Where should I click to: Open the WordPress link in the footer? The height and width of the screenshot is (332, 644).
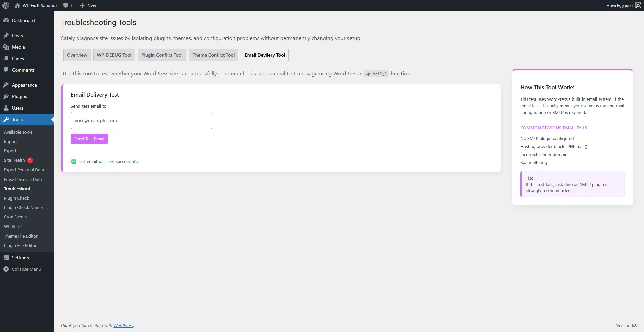pos(123,325)
